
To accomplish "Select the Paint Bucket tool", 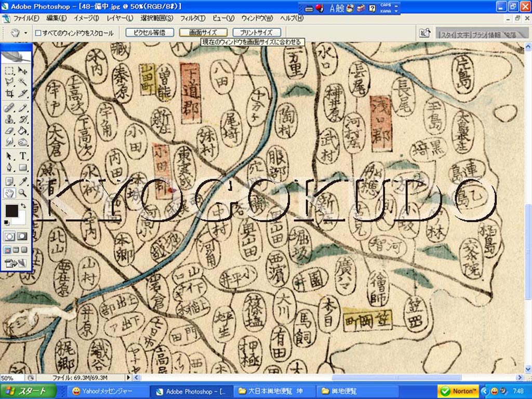I will point(22,130).
